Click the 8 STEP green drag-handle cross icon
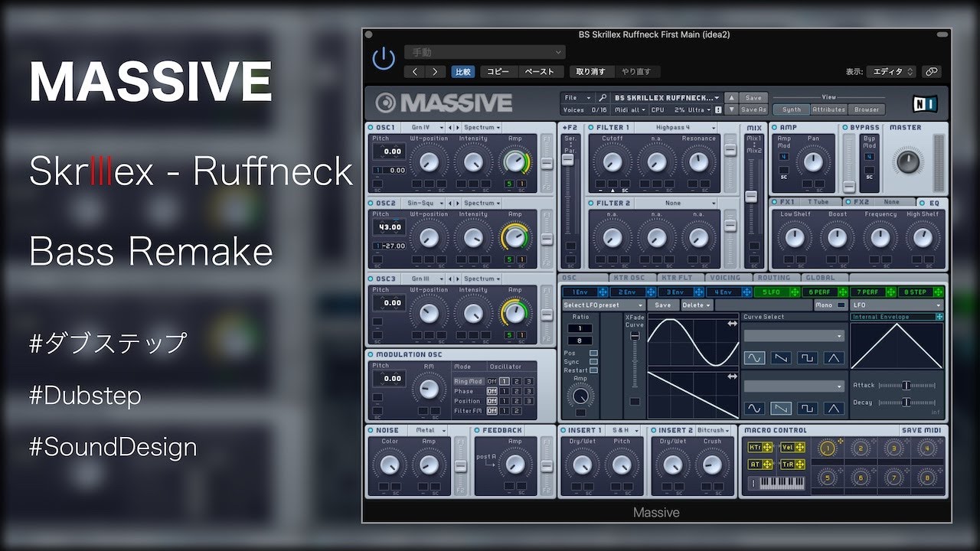Screen dimensions: 980x551 pyautogui.click(x=938, y=292)
